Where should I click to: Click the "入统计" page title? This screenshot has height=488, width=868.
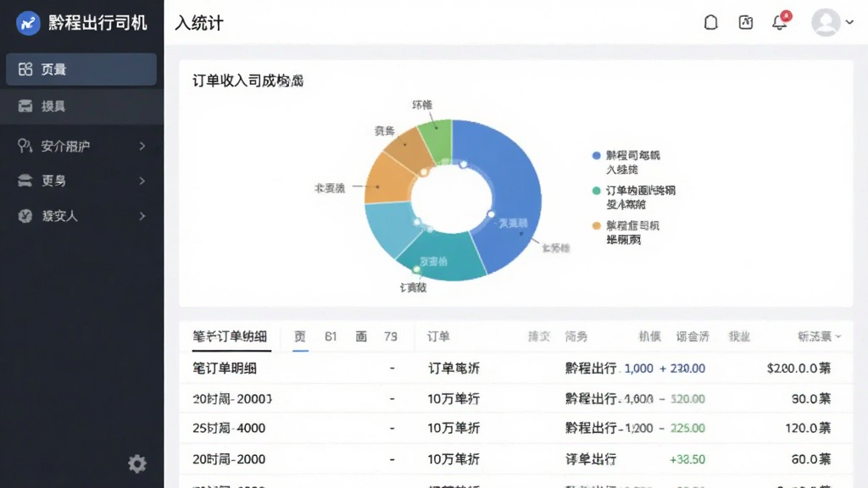(x=199, y=23)
